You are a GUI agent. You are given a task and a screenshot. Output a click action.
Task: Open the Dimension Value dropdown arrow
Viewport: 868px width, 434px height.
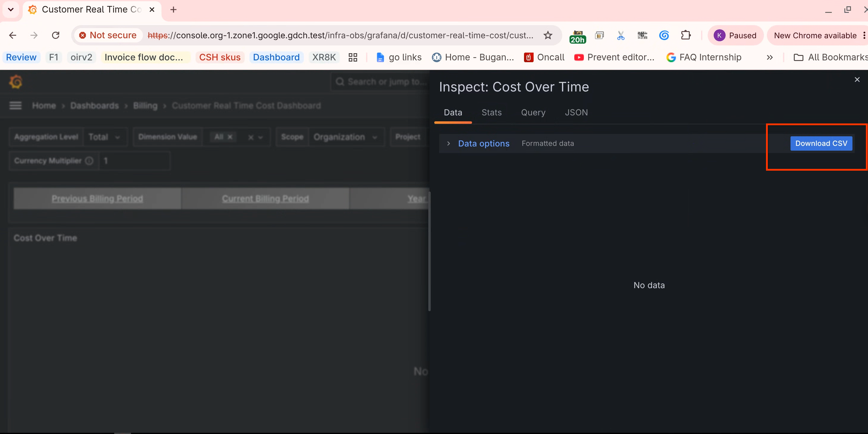click(261, 137)
